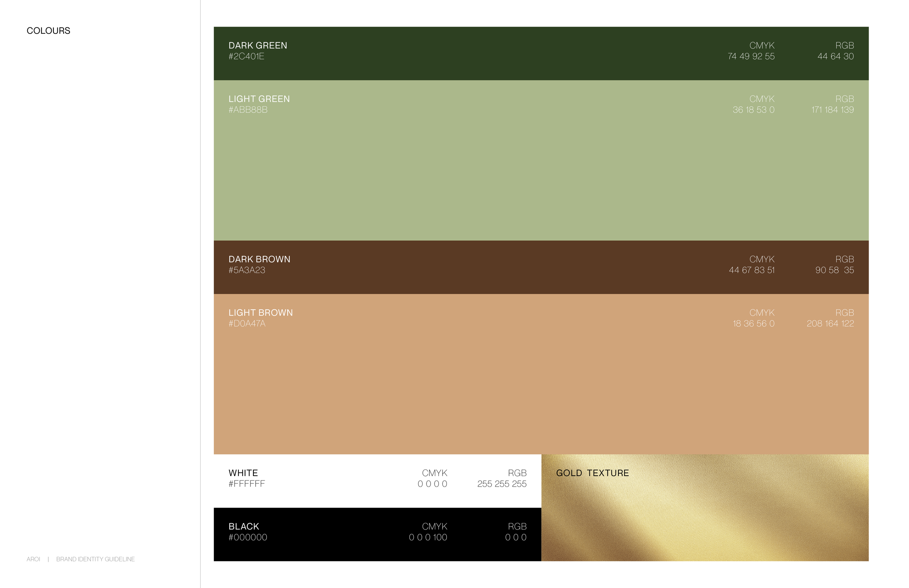The image size is (909, 588).
Task: Click RGB value 0 0 0
Action: (x=516, y=537)
